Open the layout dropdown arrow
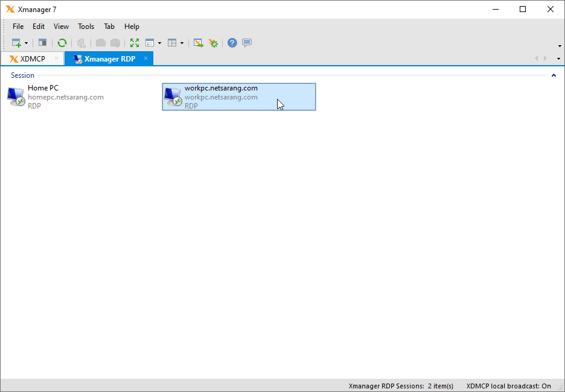The height and width of the screenshot is (392, 565). click(182, 43)
